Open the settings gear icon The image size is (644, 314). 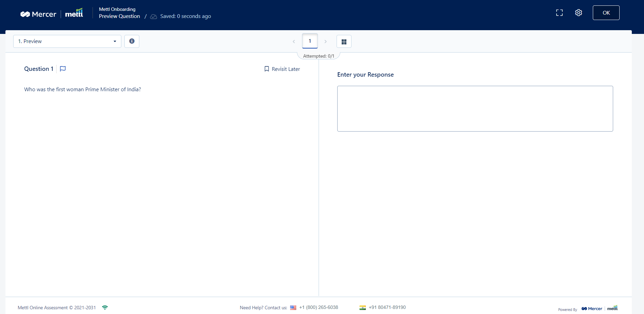pyautogui.click(x=579, y=13)
